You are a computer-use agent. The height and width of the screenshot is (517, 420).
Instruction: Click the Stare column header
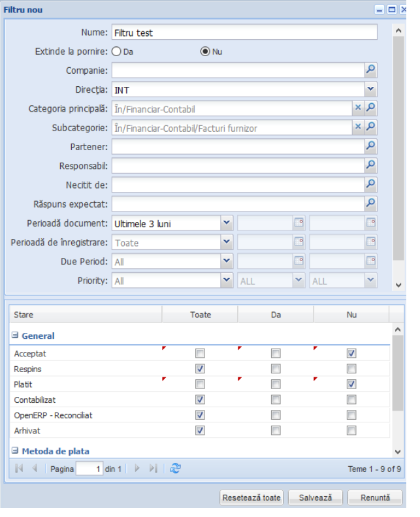click(x=86, y=315)
